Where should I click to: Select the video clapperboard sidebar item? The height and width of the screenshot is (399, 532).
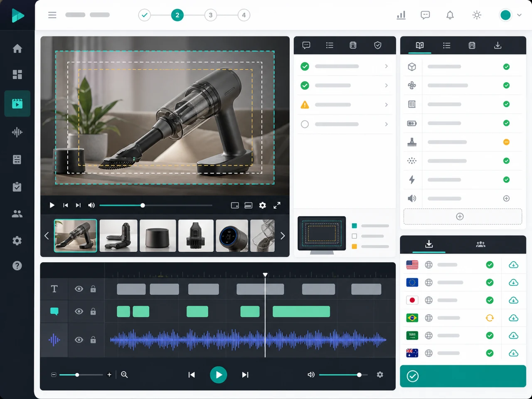[x=17, y=103]
